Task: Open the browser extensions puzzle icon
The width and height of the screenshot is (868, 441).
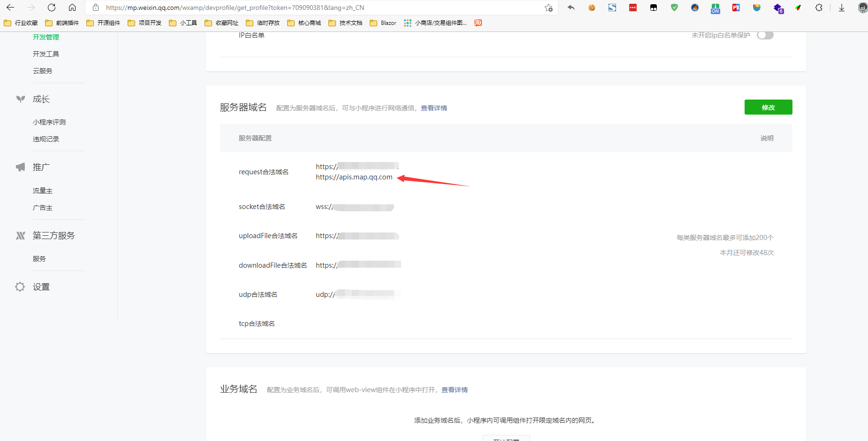Action: click(819, 8)
